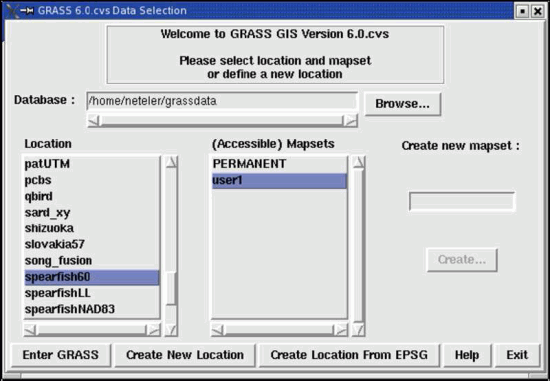The height and width of the screenshot is (381, 550).
Task: Focus the Create new mapset name field
Action: click(x=462, y=201)
